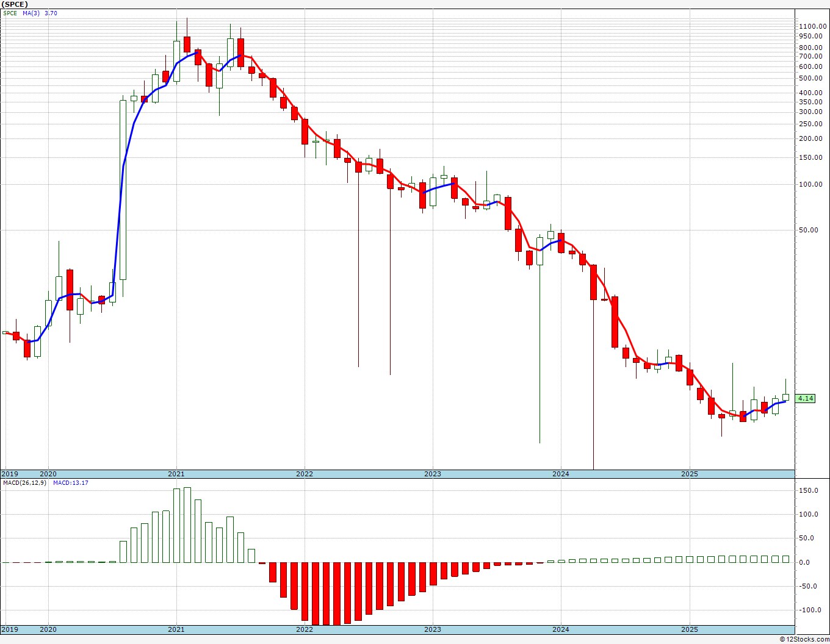Select 2020 on the price chart time axis

pos(48,474)
